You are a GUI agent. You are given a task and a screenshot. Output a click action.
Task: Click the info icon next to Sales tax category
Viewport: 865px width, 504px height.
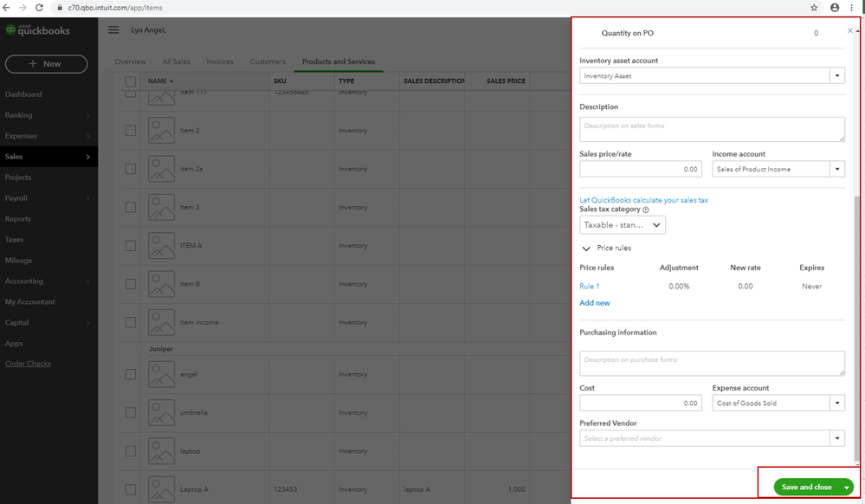click(x=645, y=210)
